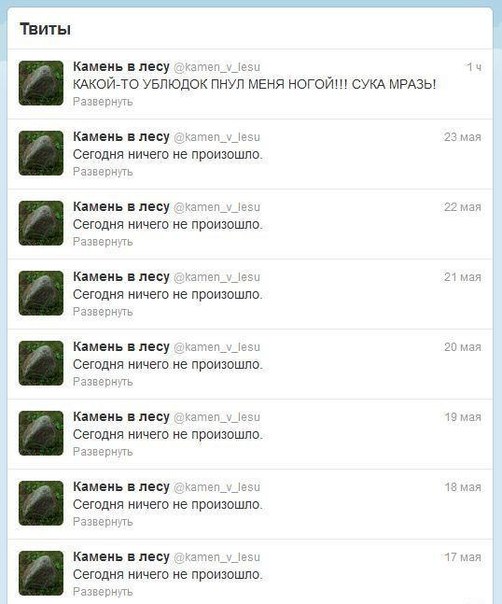The image size is (502, 604).
Task: Open the 20 мая timestamp link
Action: tap(463, 347)
